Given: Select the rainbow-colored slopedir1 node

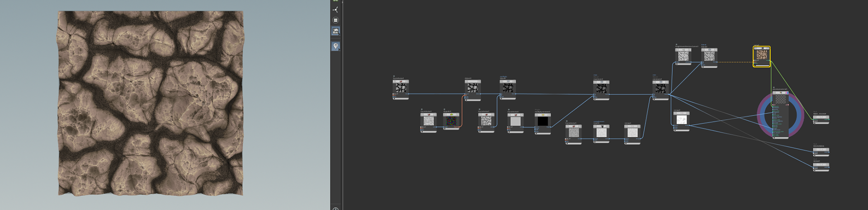Looking at the screenshot, I should coord(451,120).
